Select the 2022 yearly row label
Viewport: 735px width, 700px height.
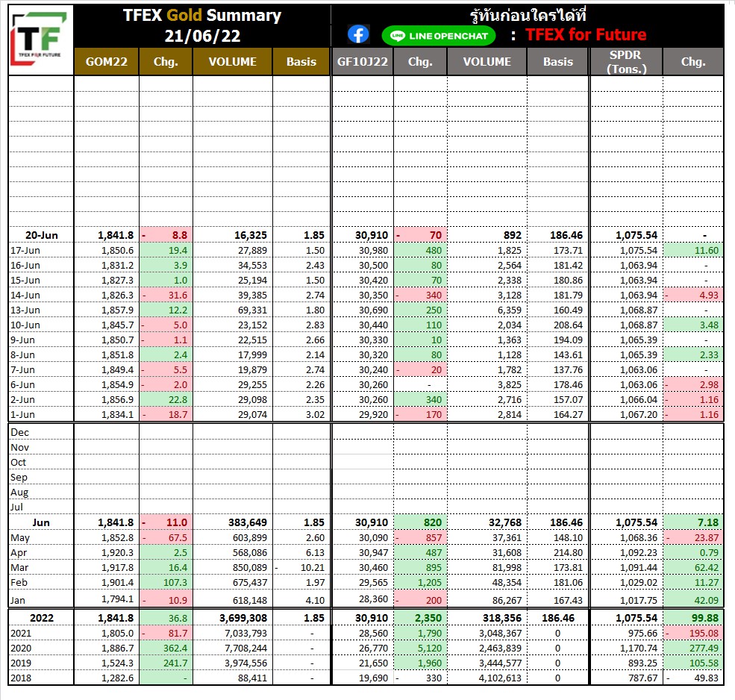coord(42,618)
